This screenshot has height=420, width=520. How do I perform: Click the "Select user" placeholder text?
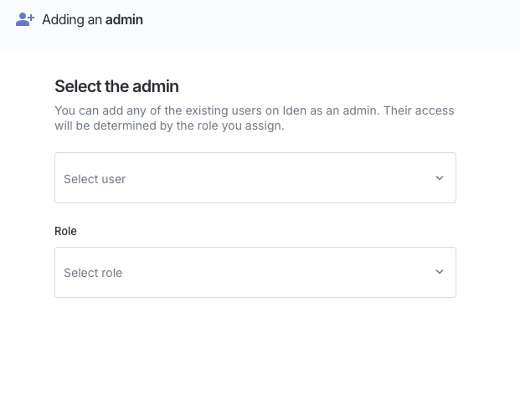pos(95,179)
